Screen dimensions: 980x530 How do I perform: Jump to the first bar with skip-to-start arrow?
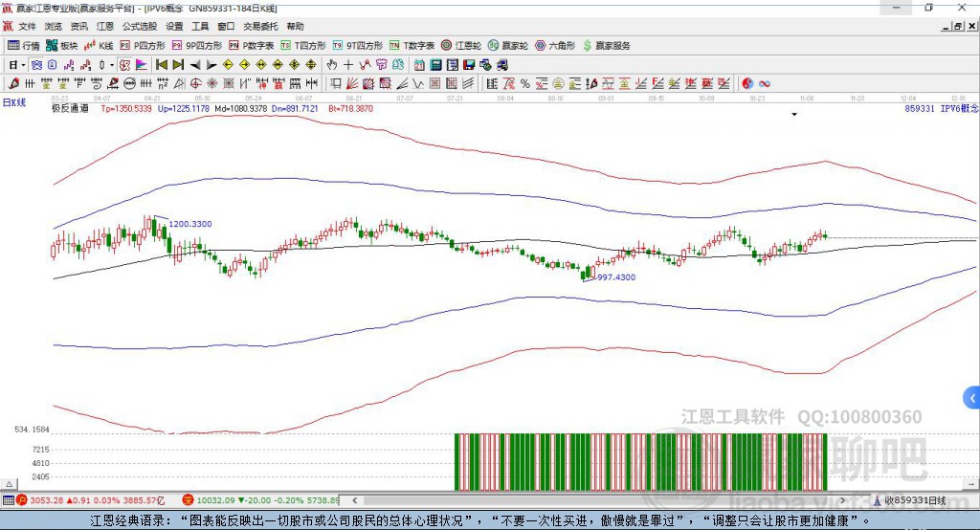tap(161, 64)
